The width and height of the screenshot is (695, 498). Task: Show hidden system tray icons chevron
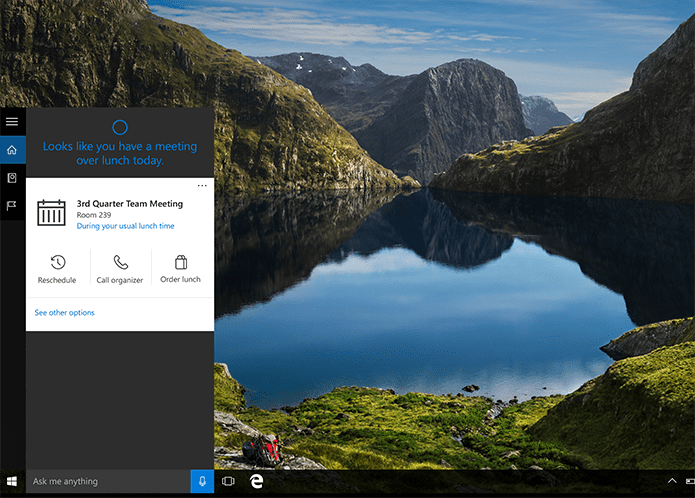point(672,481)
